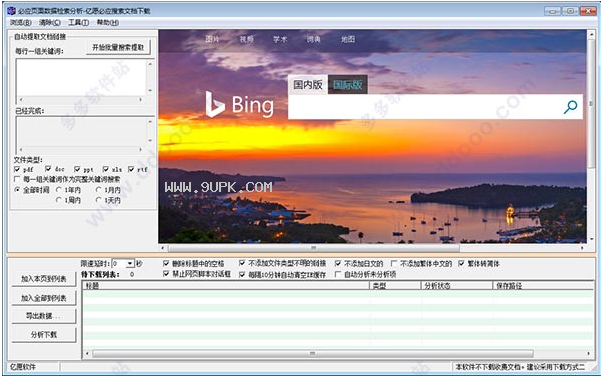The height and width of the screenshot is (379, 601).
Task: Open the 清除(C) menu
Action: [x=50, y=23]
